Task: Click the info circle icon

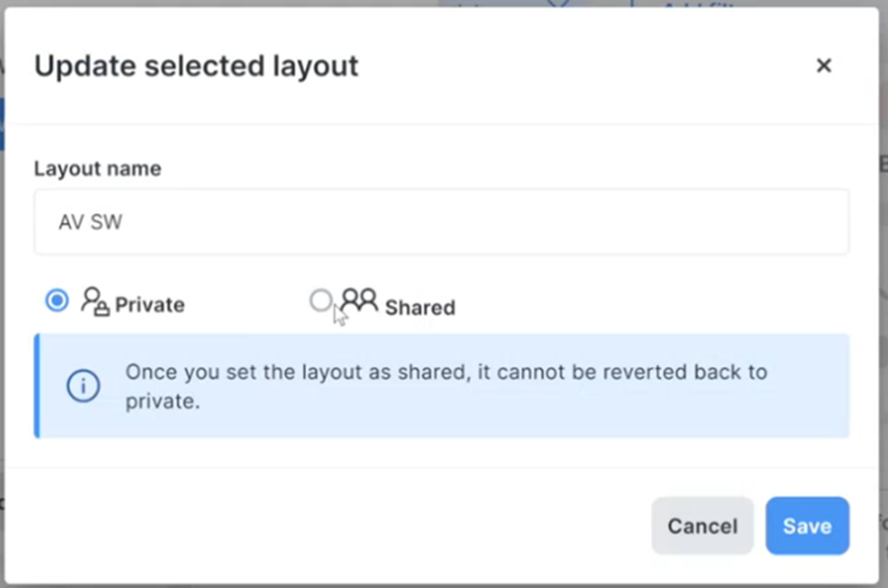Action: click(83, 386)
